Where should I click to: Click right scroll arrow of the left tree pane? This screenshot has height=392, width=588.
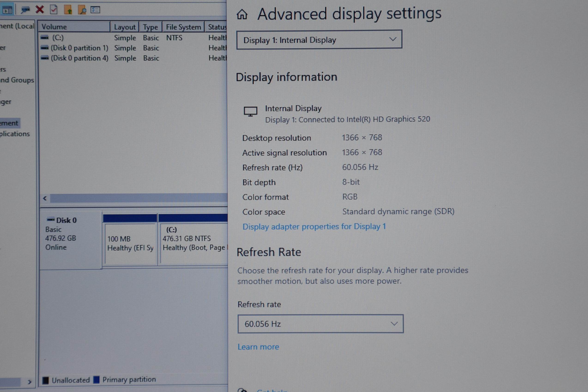pyautogui.click(x=30, y=382)
